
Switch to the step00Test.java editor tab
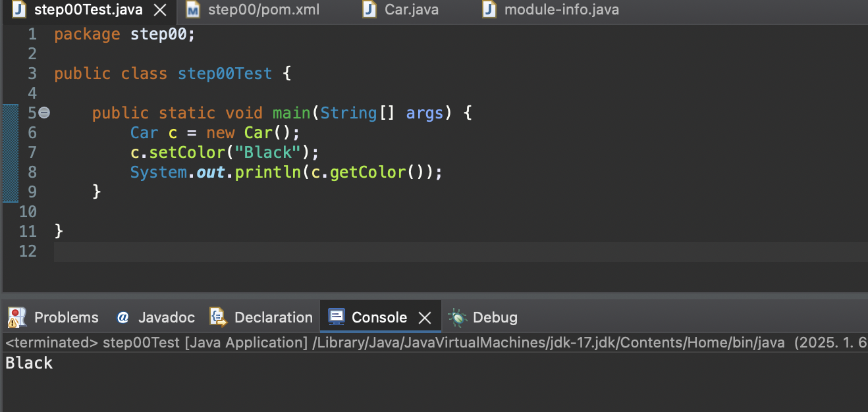pyautogui.click(x=88, y=10)
